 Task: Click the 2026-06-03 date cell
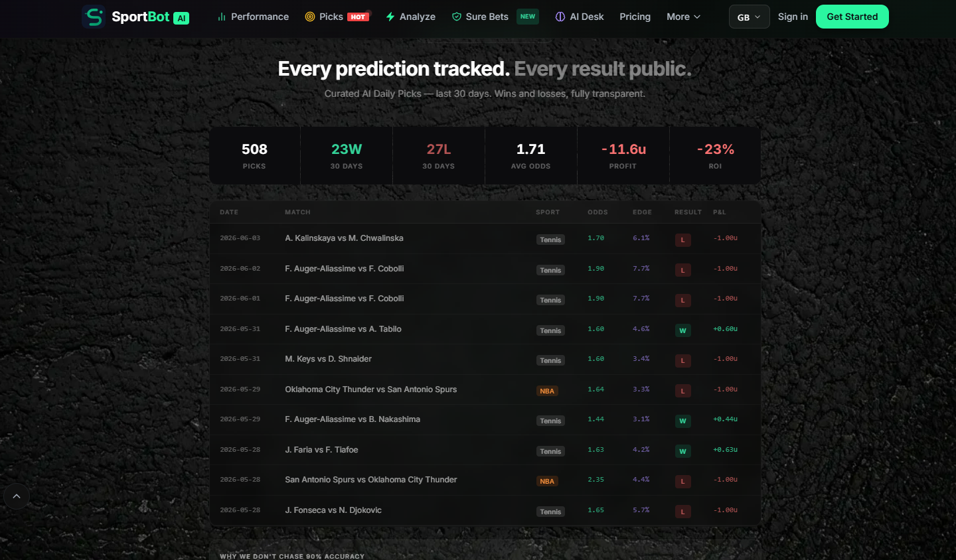(240, 238)
